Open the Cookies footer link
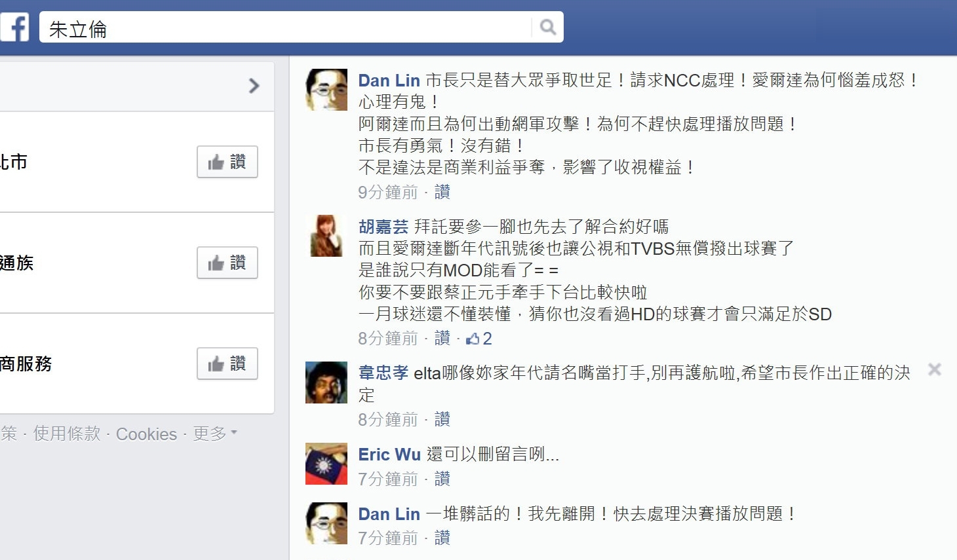 146,434
